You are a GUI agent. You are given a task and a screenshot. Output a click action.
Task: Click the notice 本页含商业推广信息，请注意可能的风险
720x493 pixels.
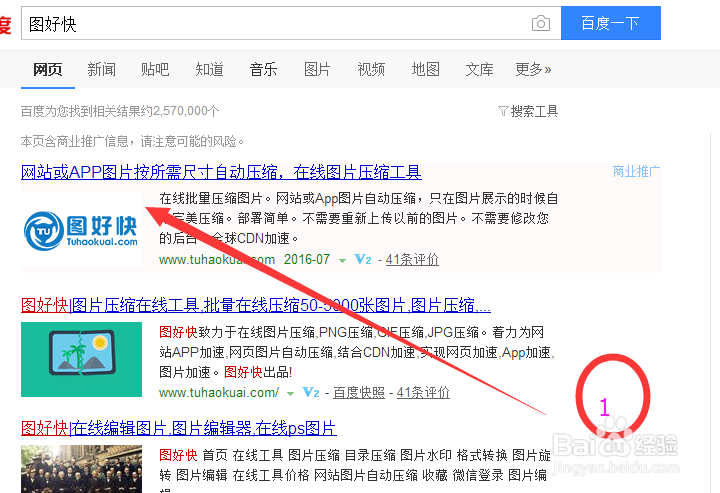tap(132, 141)
